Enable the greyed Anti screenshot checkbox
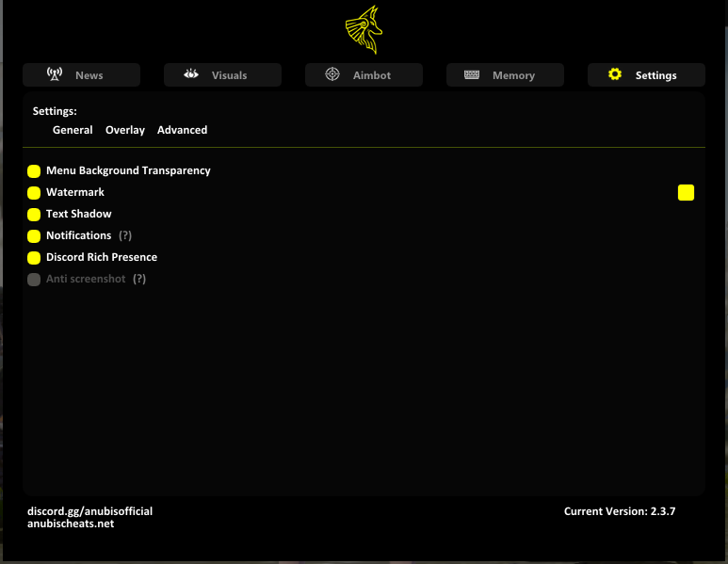This screenshot has width=728, height=564. 34,280
